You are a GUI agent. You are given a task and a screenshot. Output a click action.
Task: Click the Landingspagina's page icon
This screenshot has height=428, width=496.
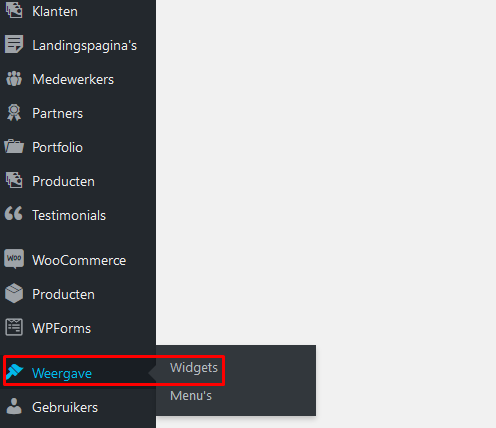pyautogui.click(x=14, y=44)
